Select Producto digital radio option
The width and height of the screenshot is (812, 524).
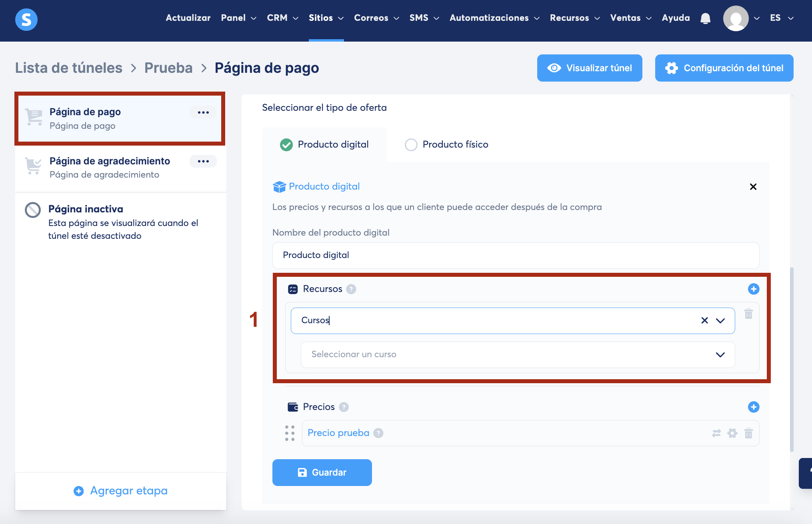(x=286, y=144)
